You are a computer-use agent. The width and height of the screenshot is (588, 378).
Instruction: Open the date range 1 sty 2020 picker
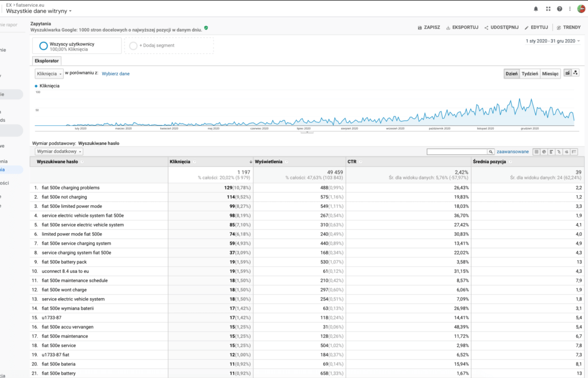click(553, 41)
